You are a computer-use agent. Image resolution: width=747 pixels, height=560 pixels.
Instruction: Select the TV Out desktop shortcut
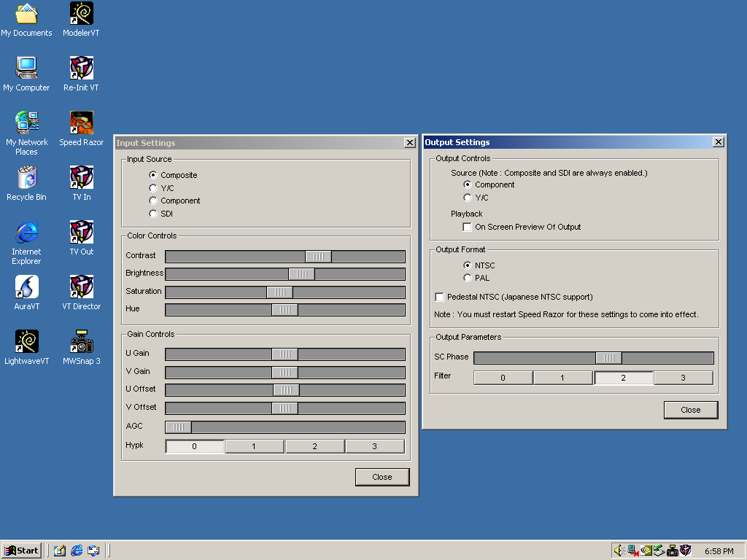(x=82, y=238)
